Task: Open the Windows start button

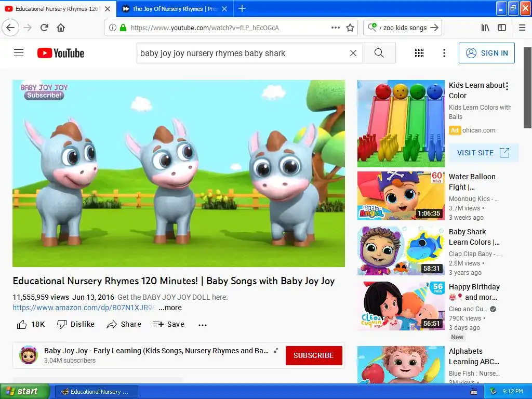Action: click(24, 391)
